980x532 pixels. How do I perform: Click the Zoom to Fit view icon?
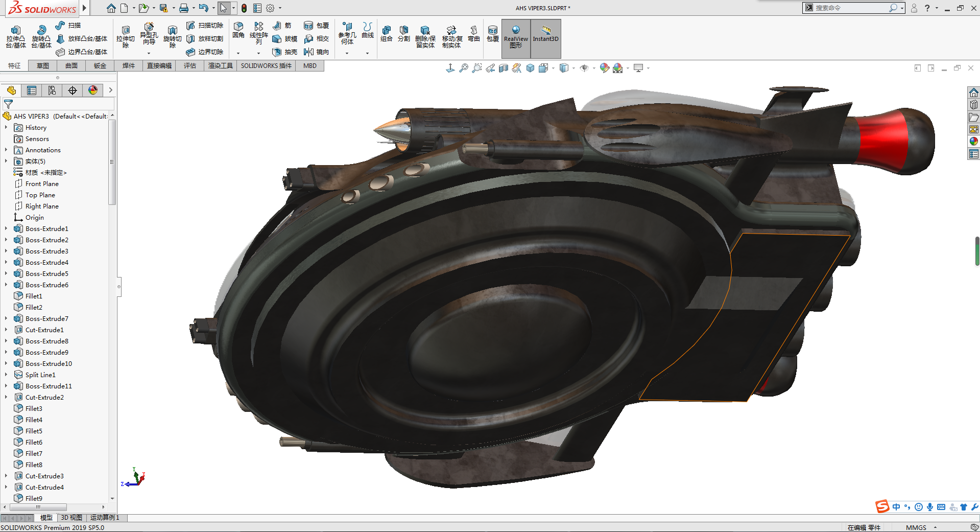[464, 68]
